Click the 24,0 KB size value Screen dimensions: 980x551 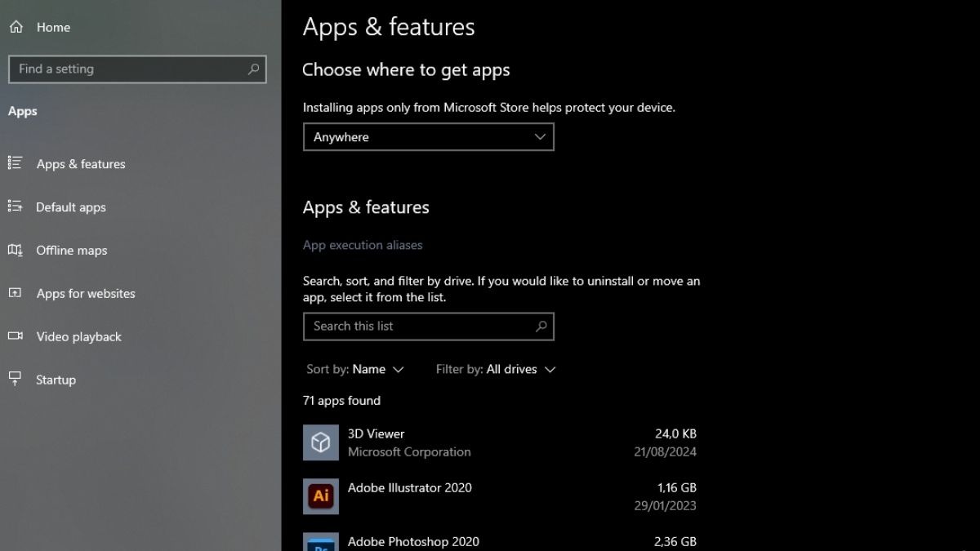tap(675, 433)
